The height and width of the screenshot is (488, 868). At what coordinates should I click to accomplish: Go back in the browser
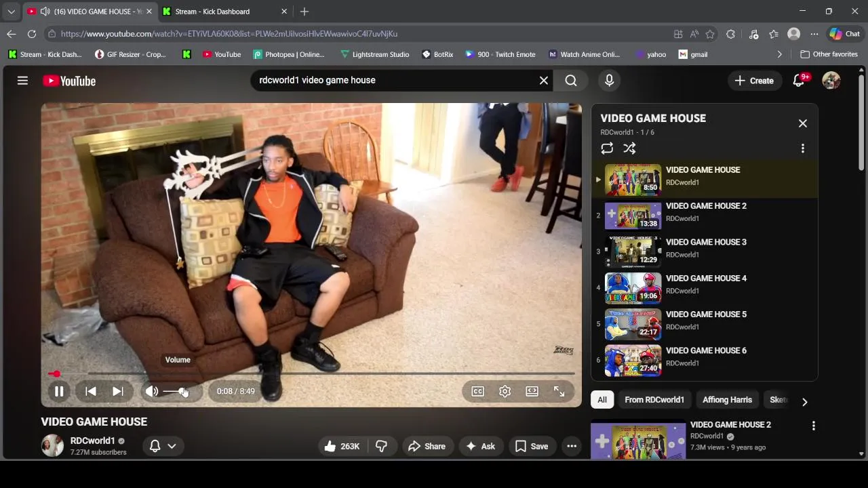pos(12,34)
